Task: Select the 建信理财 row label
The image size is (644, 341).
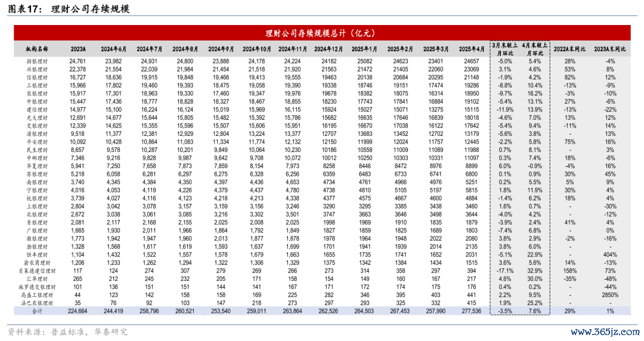Action: (37, 110)
